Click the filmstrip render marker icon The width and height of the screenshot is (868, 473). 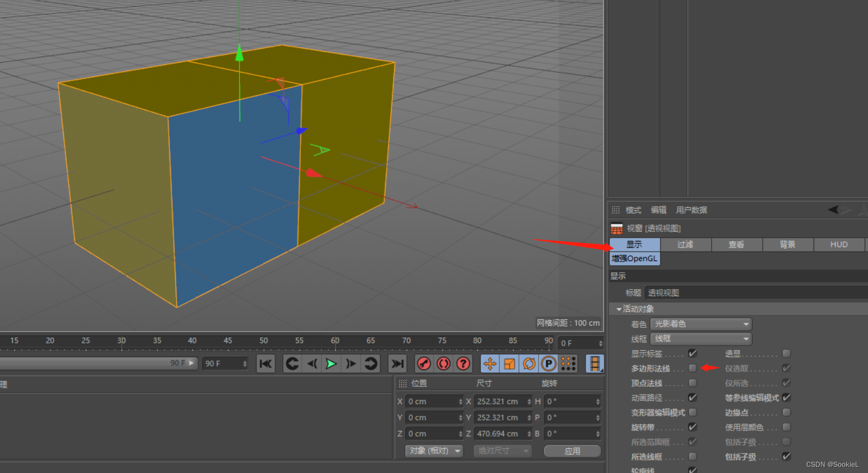595,364
